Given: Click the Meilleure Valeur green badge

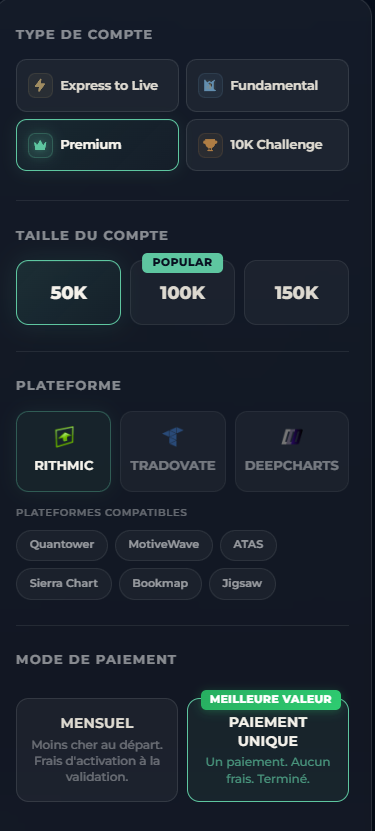Looking at the screenshot, I should click(271, 700).
